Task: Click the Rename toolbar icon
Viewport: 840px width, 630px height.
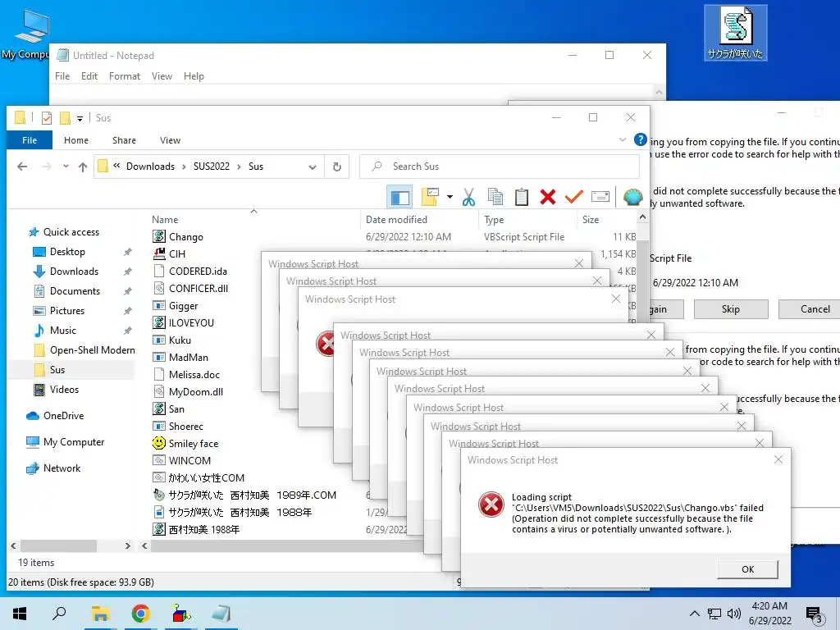Action: coord(600,197)
